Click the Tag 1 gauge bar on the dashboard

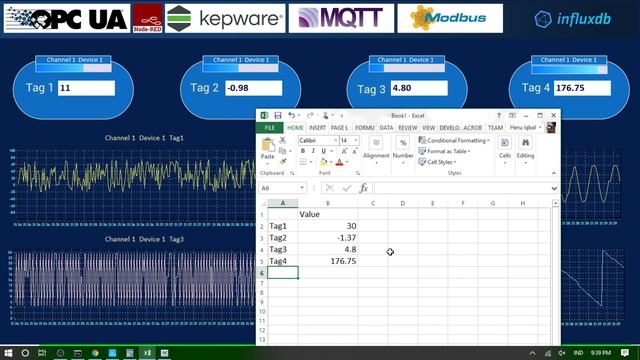(x=73, y=68)
